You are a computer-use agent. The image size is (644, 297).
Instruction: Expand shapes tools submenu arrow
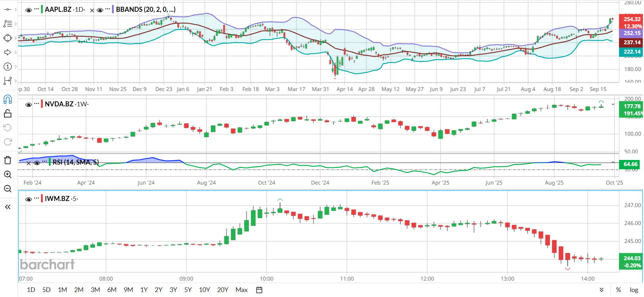(x=16, y=38)
